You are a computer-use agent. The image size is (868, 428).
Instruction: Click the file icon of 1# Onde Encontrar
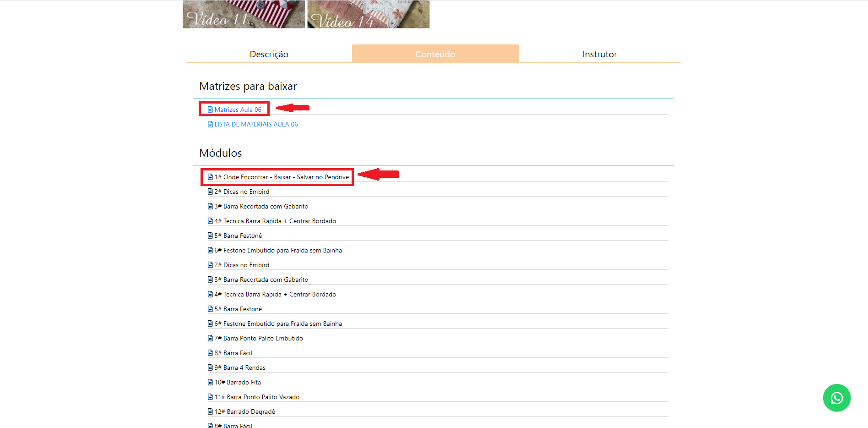coord(210,177)
